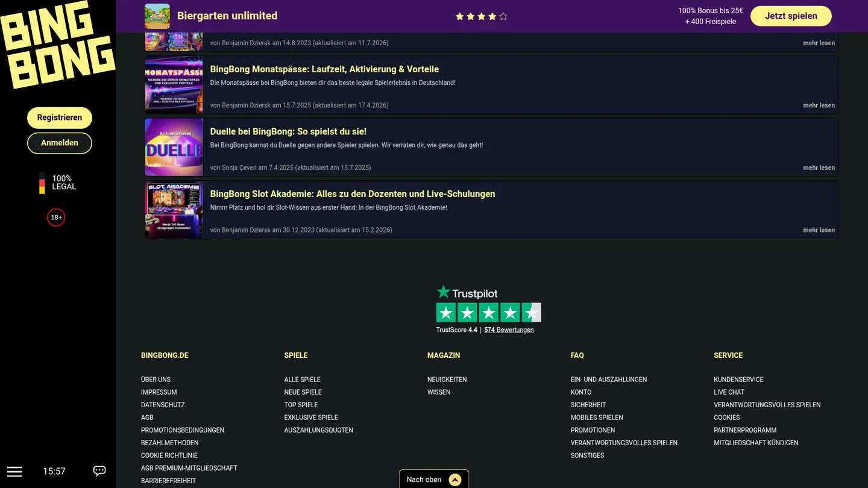868x488 pixels.
Task: Open article Duelle bei BingBong: So spielst du sie!
Action: click(288, 131)
